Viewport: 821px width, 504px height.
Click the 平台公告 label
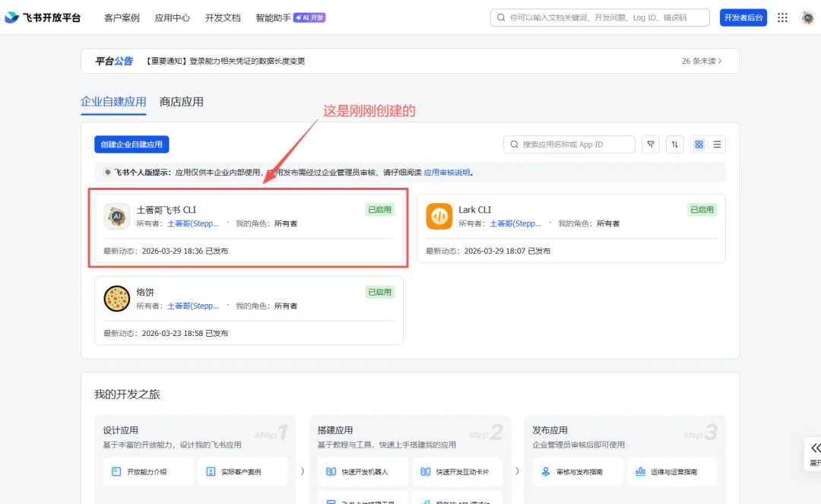pos(113,62)
